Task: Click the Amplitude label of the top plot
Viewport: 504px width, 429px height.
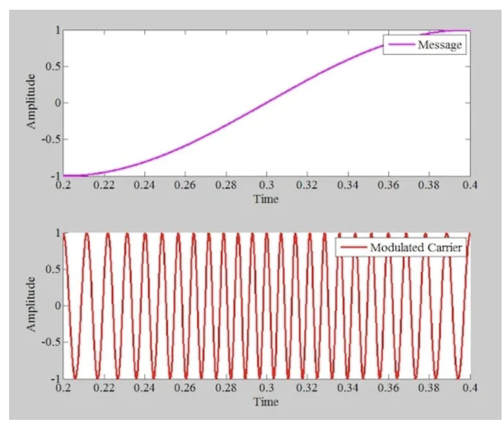Action: 31,101
